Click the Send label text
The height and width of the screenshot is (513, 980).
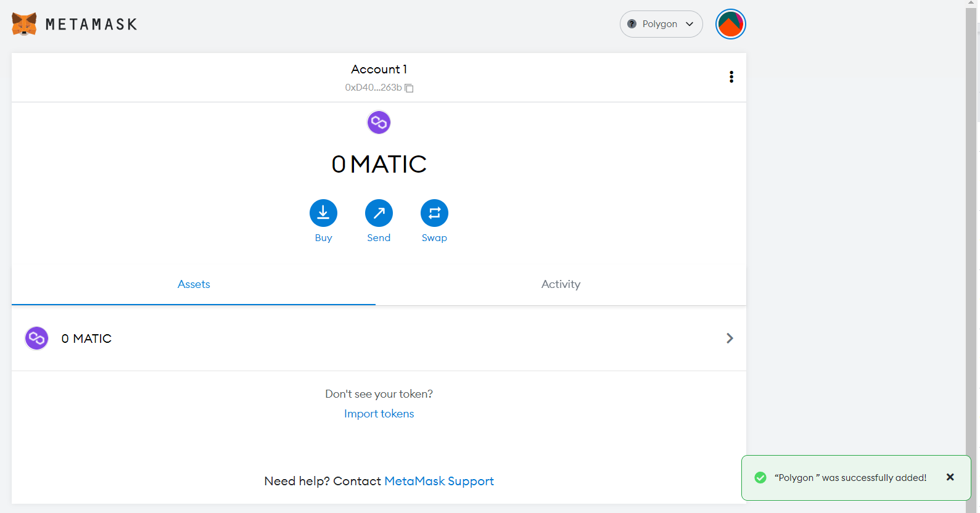(x=379, y=238)
